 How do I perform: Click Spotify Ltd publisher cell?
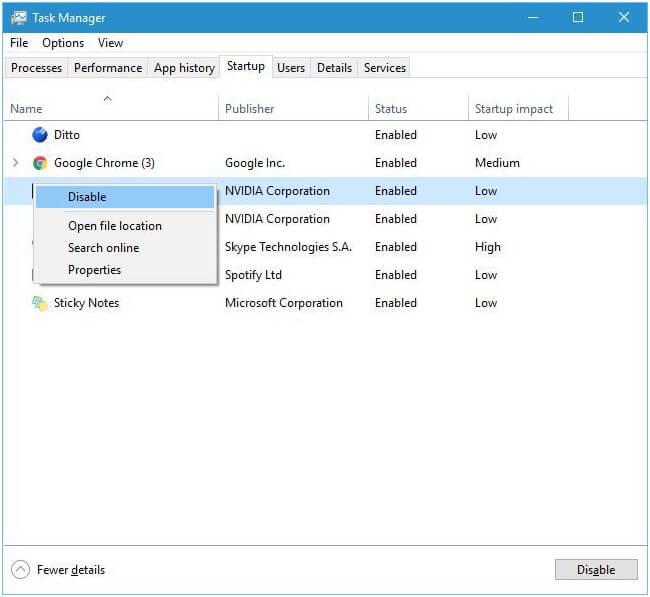point(253,275)
